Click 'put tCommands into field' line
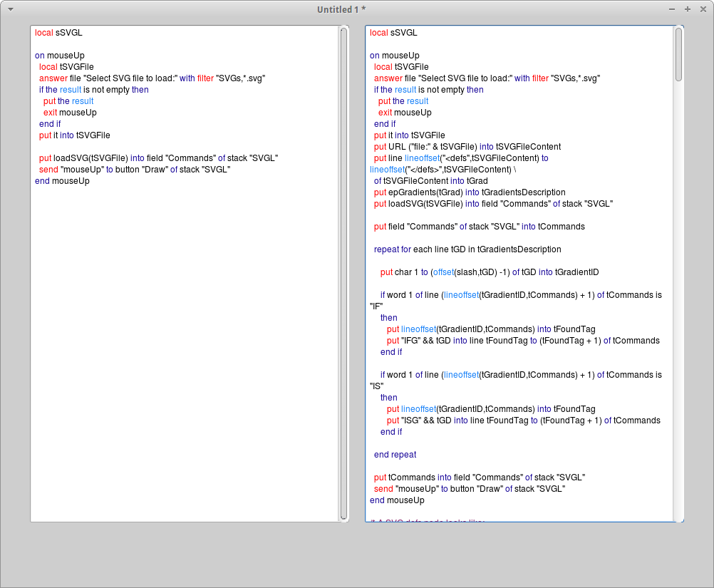The image size is (714, 588). (x=480, y=478)
